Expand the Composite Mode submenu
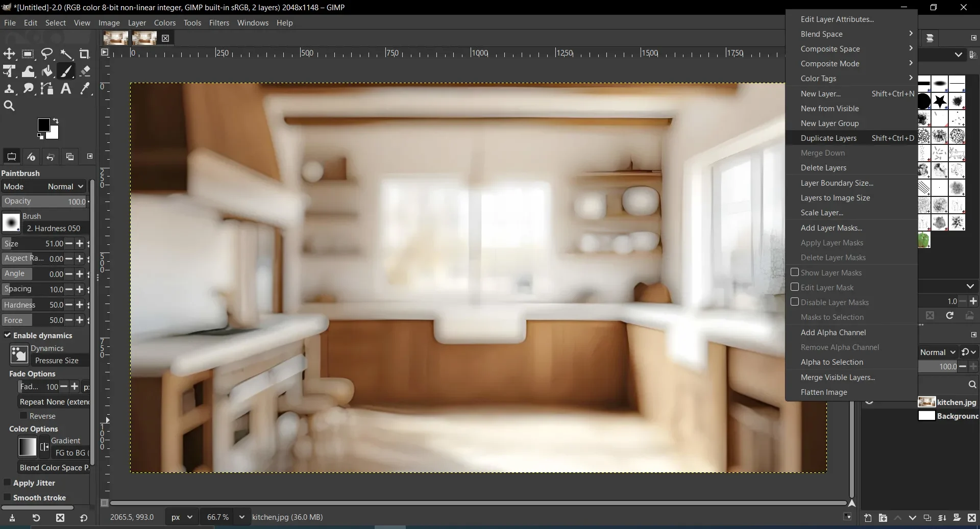Viewport: 980px width, 529px height. pyautogui.click(x=851, y=63)
